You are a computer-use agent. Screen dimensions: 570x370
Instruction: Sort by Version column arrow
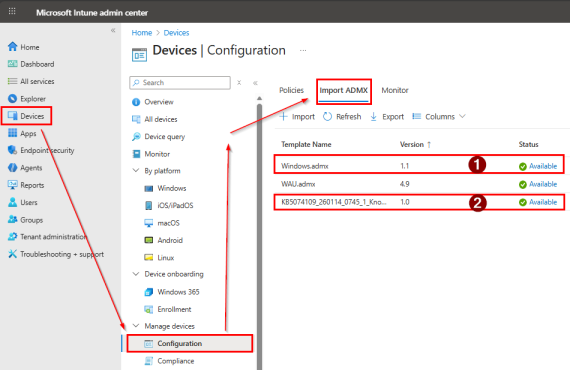point(429,144)
